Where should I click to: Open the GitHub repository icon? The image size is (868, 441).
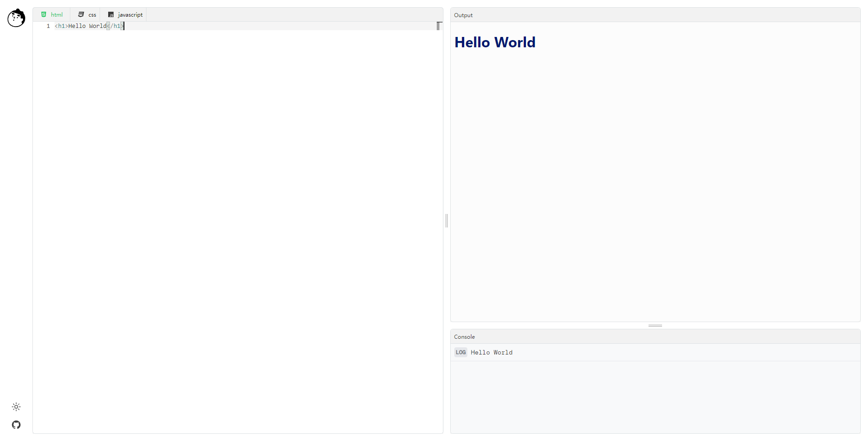(x=16, y=425)
